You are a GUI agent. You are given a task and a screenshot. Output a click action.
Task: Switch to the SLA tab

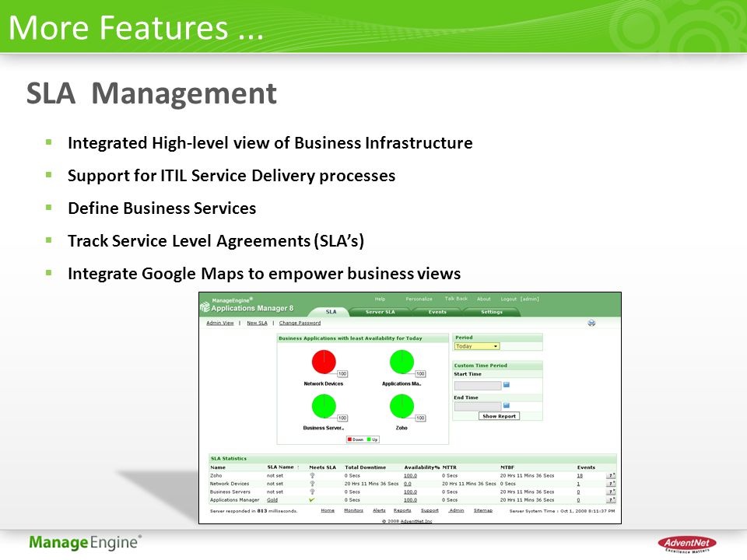pos(331,312)
